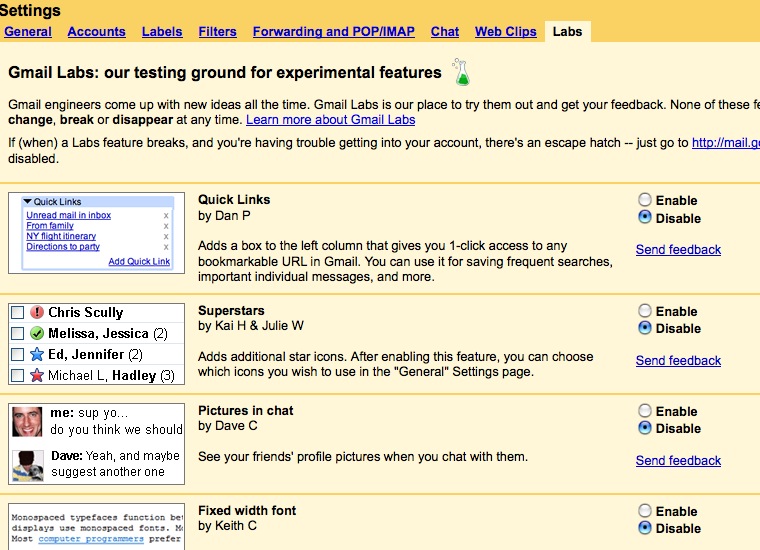This screenshot has height=550, width=760.
Task: Click red star icon beside Michael L, Hadley
Action: pyautogui.click(x=37, y=375)
